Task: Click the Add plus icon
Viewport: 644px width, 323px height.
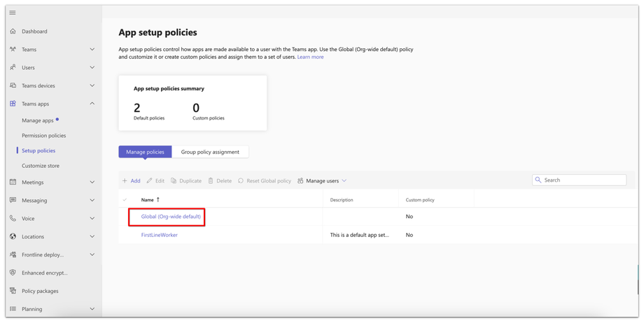Action: (x=125, y=181)
